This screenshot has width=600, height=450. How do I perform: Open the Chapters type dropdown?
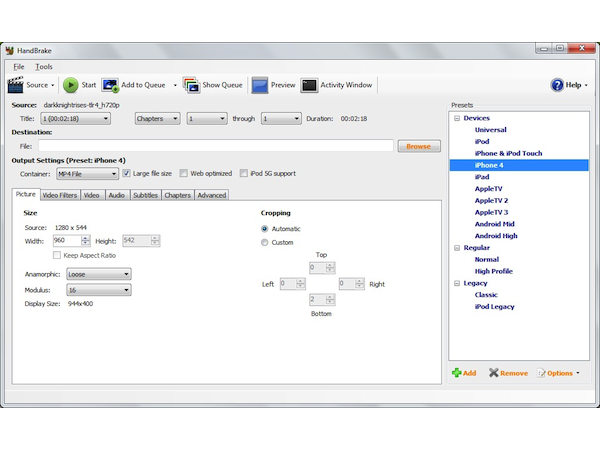coord(157,119)
